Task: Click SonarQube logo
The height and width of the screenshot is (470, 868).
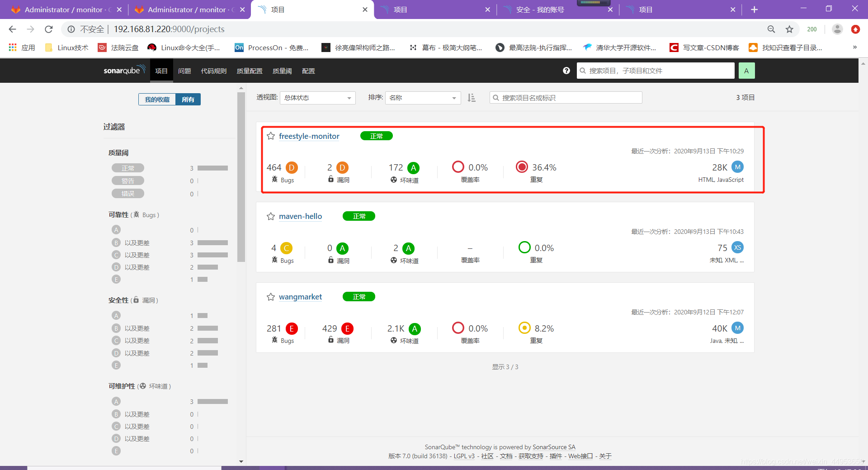Action: [x=124, y=70]
